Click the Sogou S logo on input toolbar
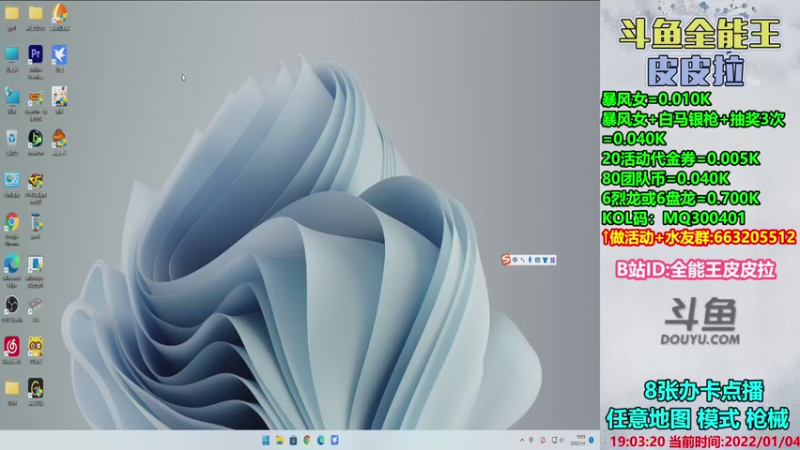The image size is (800, 450). (x=506, y=260)
